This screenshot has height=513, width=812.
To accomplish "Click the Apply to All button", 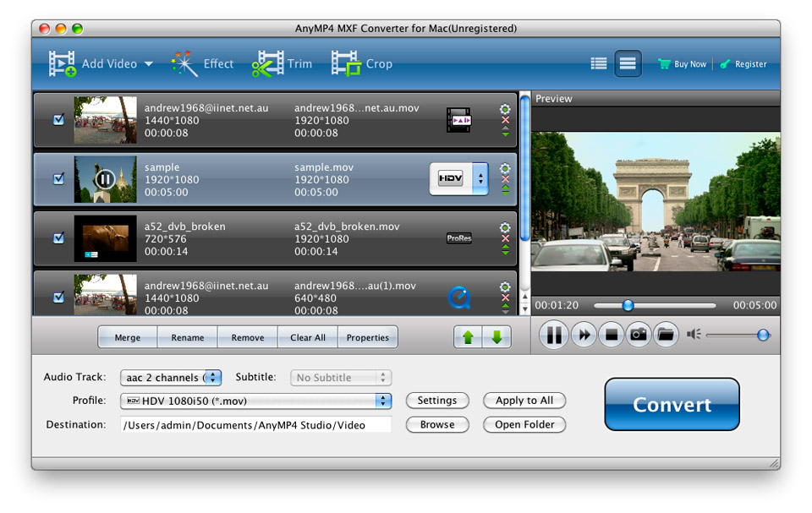I will click(524, 401).
